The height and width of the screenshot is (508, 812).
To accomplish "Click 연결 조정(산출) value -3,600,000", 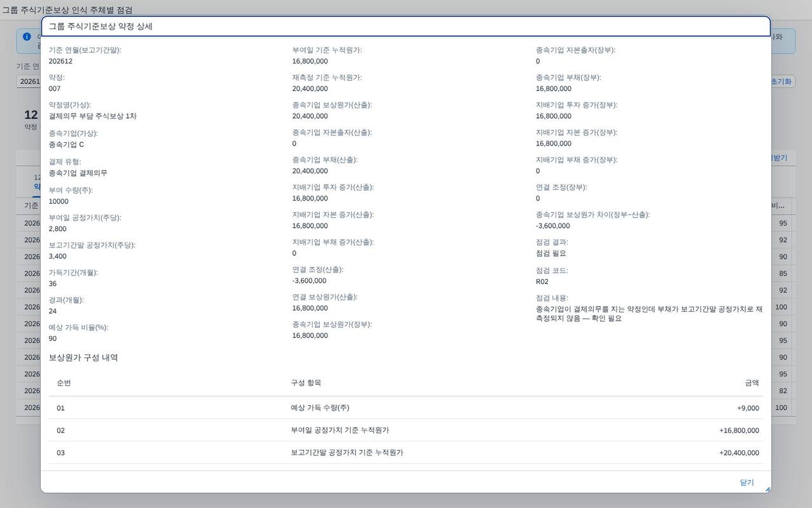I will click(x=309, y=281).
